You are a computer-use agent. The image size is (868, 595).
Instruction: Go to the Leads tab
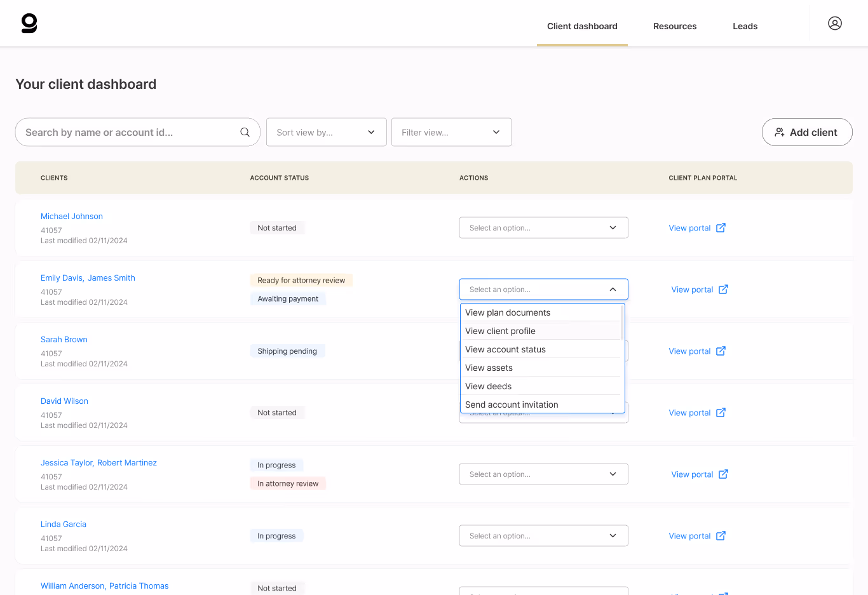745,26
